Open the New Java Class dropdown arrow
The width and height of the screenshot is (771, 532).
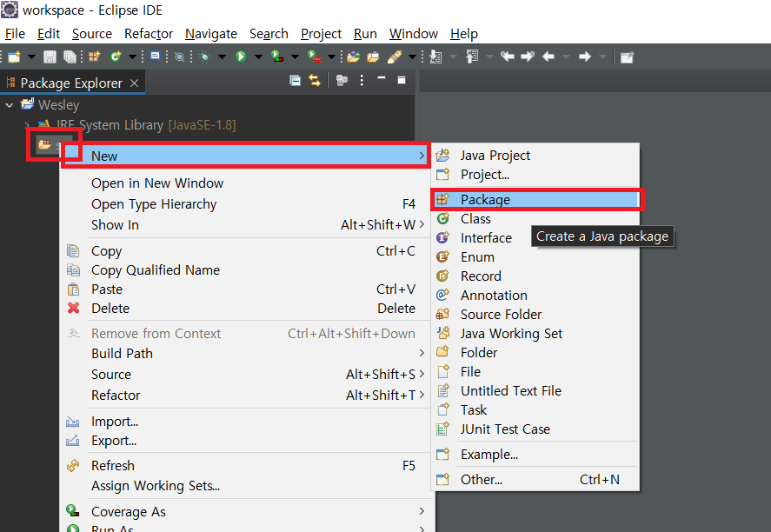coord(132,57)
